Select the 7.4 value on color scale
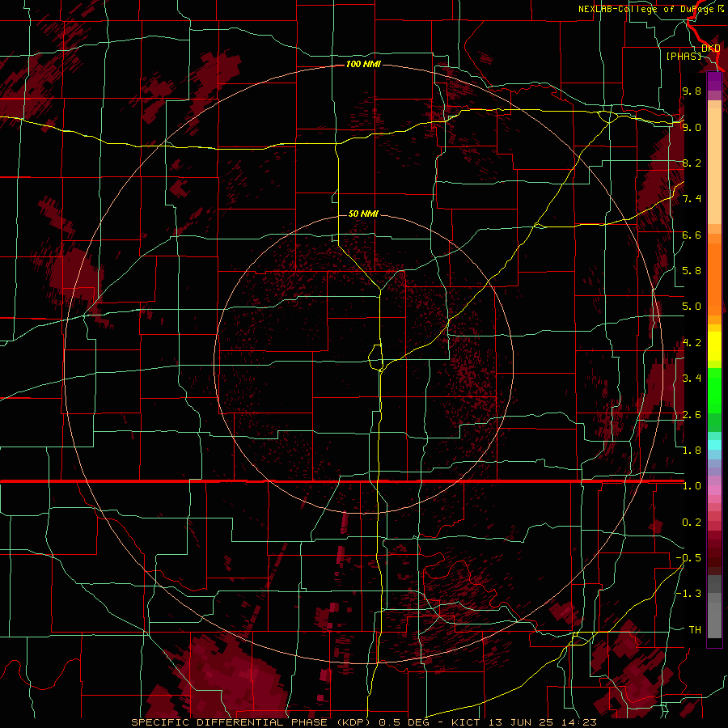The width and height of the screenshot is (728, 728). 692,199
